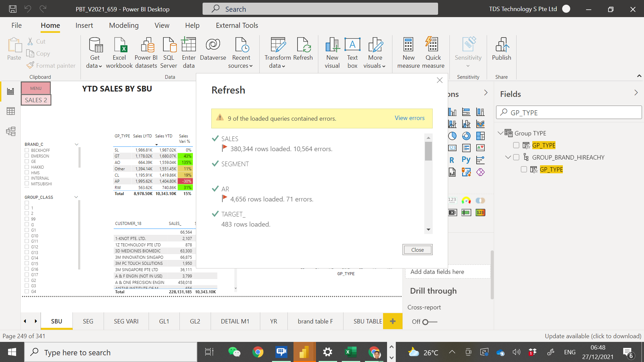Select the KPI visual type
The height and width of the screenshot is (362, 644).
click(x=480, y=148)
